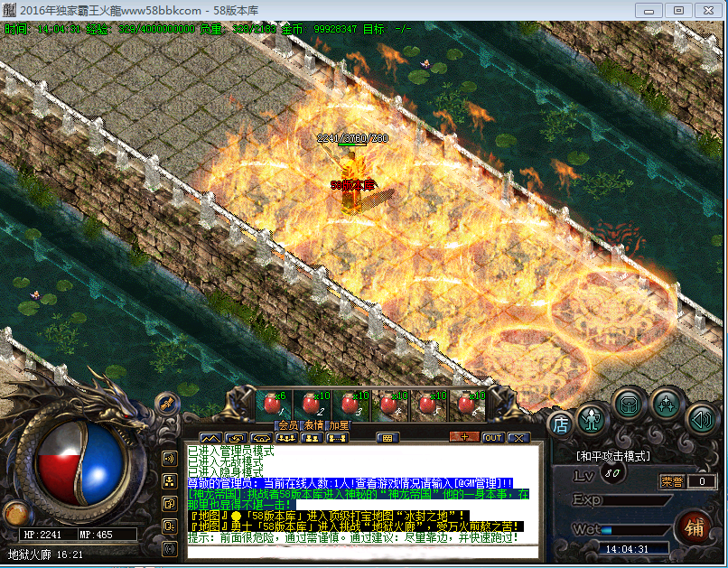728x568 pixels.
Task: Click the 14:04:31 clock display in right panel
Action: tap(627, 549)
